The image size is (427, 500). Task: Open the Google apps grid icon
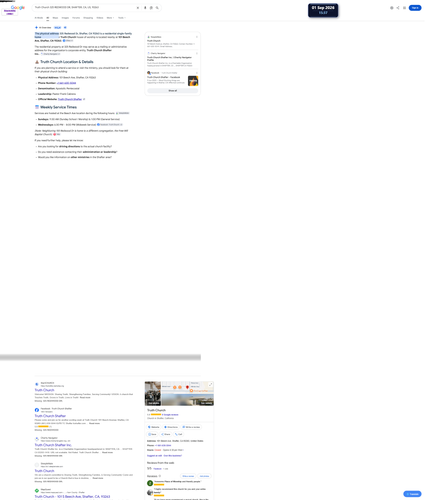pyautogui.click(x=404, y=8)
